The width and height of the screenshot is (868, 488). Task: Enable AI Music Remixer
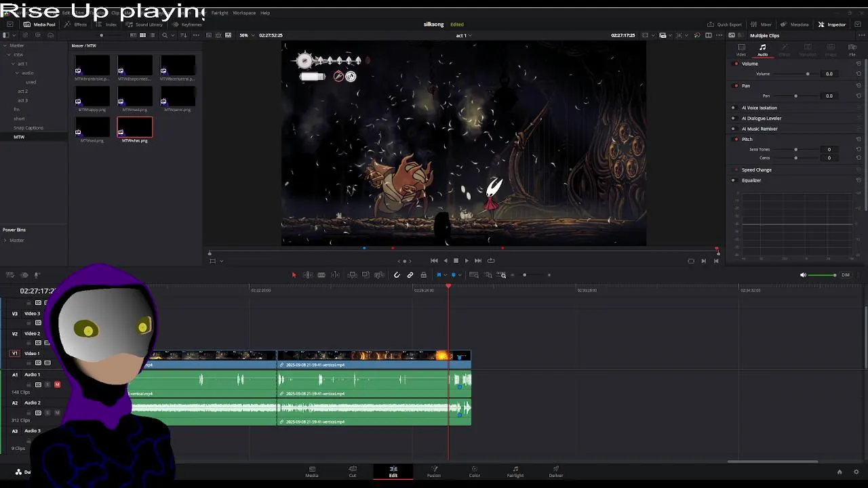(x=733, y=129)
